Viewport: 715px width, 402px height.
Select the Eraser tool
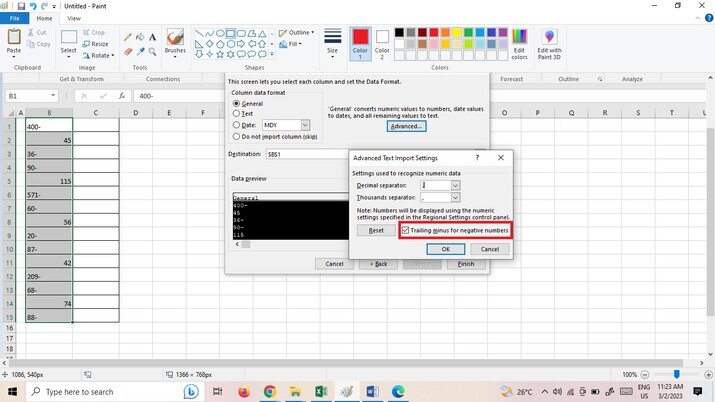point(128,52)
